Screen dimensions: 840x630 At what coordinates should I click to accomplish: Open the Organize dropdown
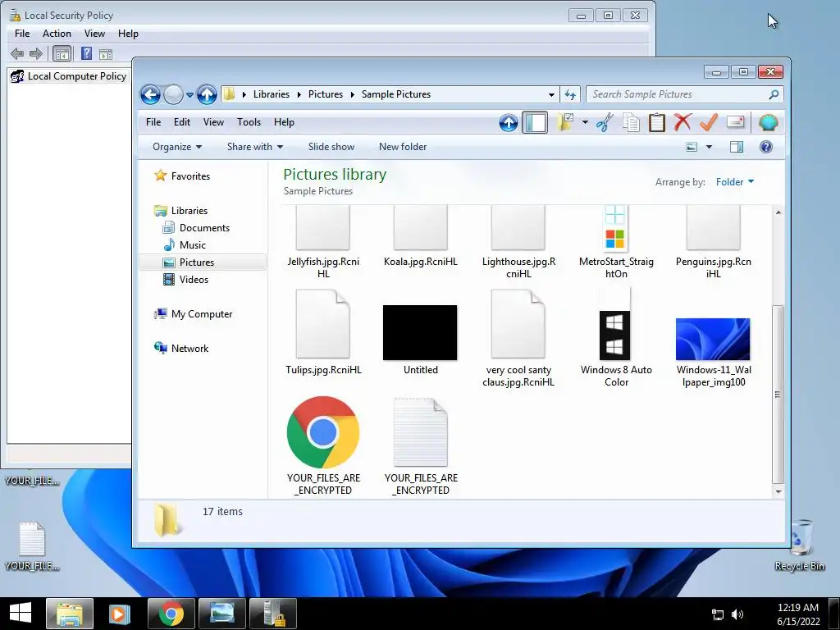177,147
